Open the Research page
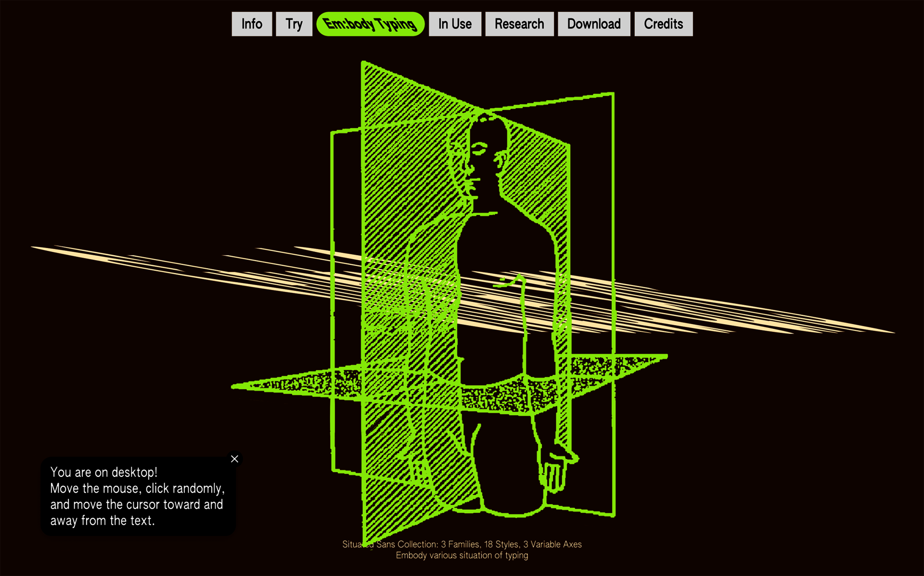This screenshot has width=924, height=576. [x=519, y=24]
